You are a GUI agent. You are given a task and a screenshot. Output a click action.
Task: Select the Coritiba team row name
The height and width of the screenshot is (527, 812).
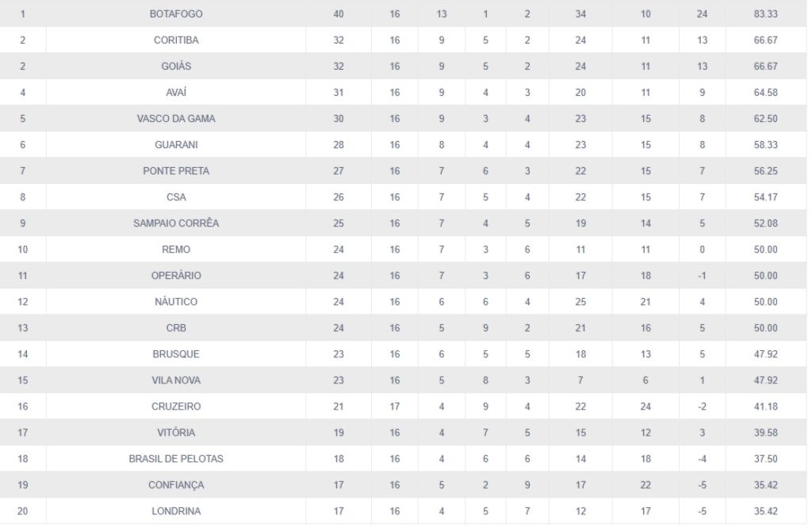click(x=175, y=40)
